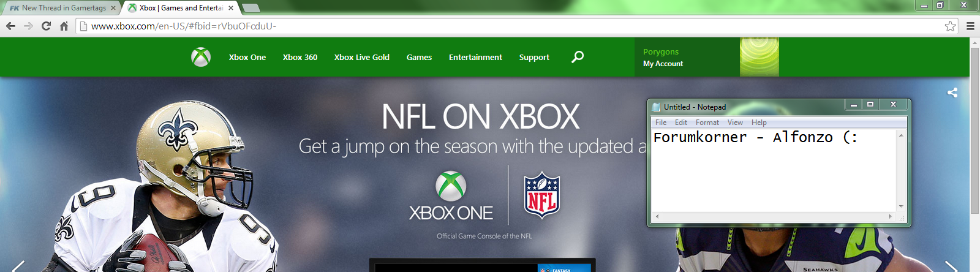Image resolution: width=980 pixels, height=272 pixels.
Task: Bookmark this page with the star
Action: pos(950,26)
